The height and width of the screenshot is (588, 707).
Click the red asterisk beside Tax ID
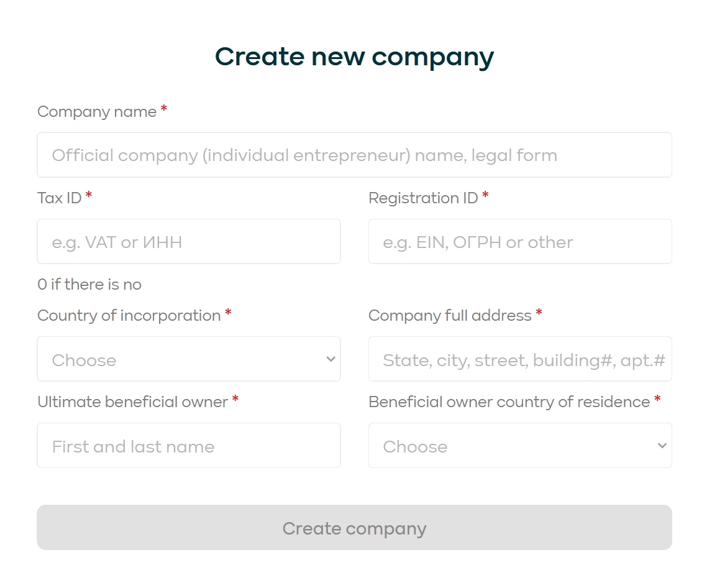[x=88, y=195]
